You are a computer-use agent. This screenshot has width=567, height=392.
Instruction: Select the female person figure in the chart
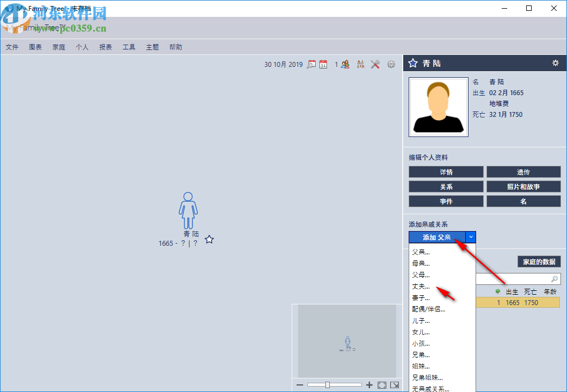(188, 210)
